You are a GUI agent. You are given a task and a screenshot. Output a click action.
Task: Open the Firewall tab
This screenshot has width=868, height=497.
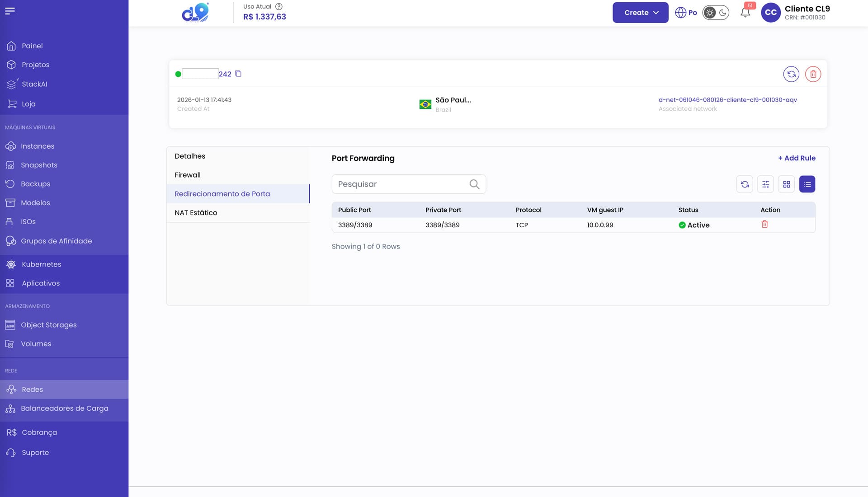coord(188,175)
